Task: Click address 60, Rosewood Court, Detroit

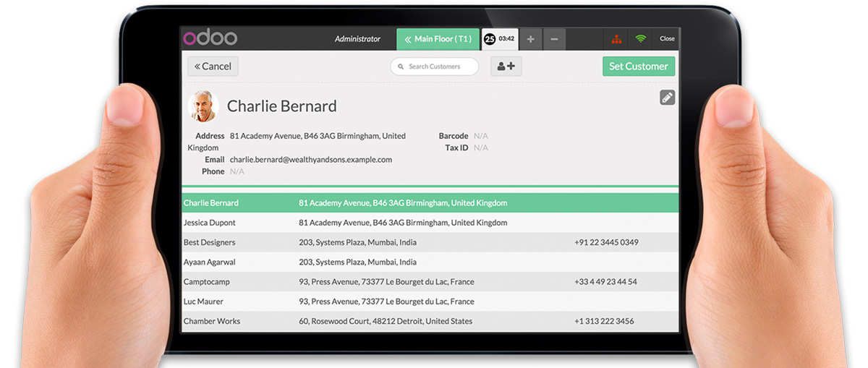Action: (386, 321)
